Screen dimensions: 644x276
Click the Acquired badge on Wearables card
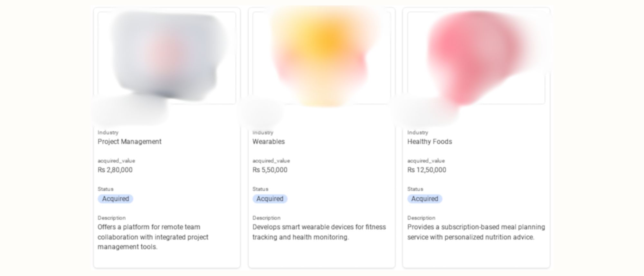(270, 199)
